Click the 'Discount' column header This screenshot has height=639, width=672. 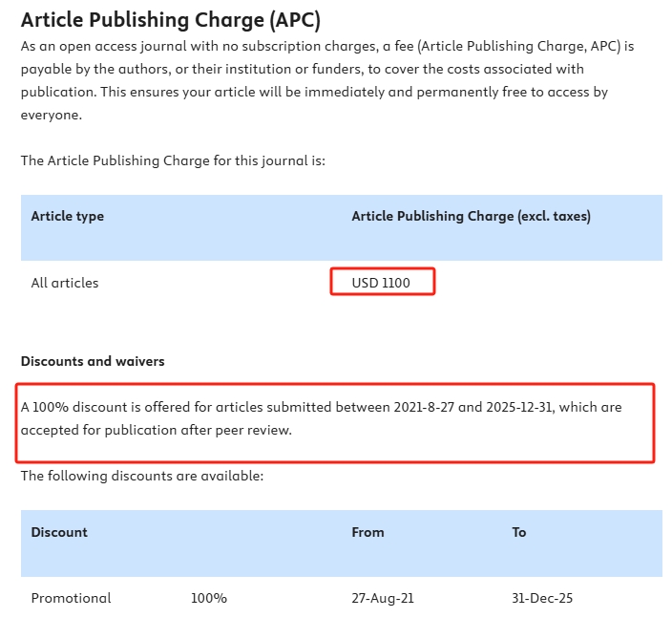click(59, 532)
